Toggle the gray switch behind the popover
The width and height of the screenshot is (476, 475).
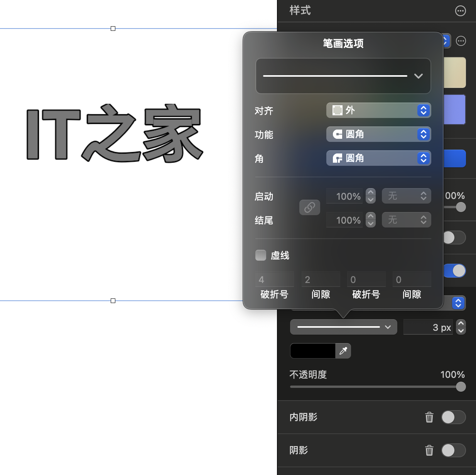[x=454, y=237]
